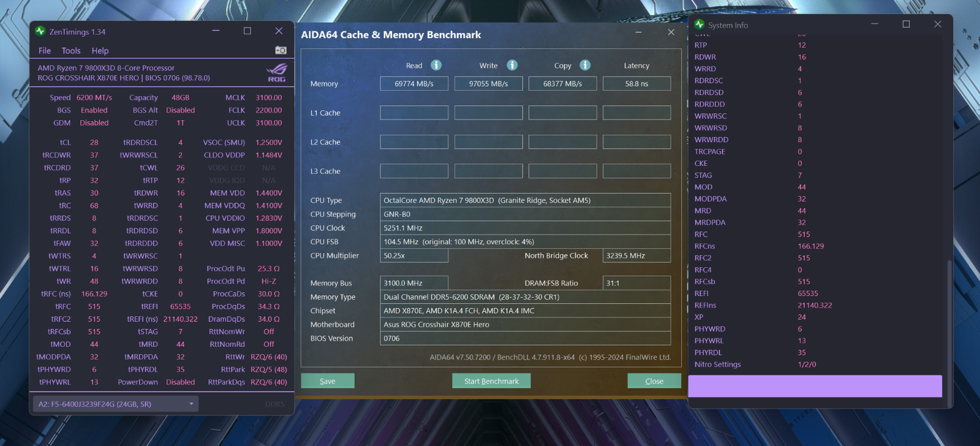Expand the A2 memory module dropdown
The width and height of the screenshot is (980, 446).
115,404
